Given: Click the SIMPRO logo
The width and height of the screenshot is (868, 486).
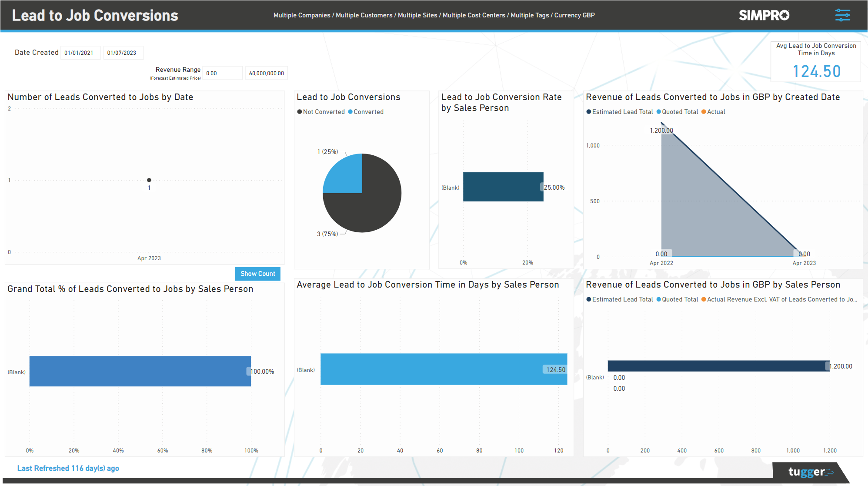Looking at the screenshot, I should (764, 15).
